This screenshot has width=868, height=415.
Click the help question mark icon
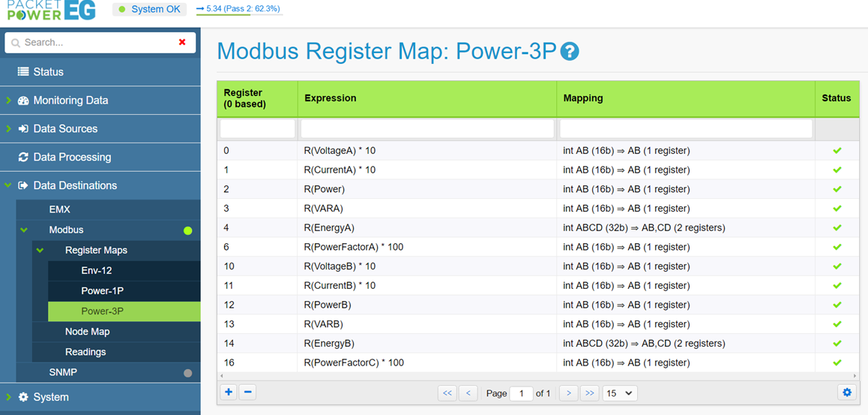pos(570,52)
